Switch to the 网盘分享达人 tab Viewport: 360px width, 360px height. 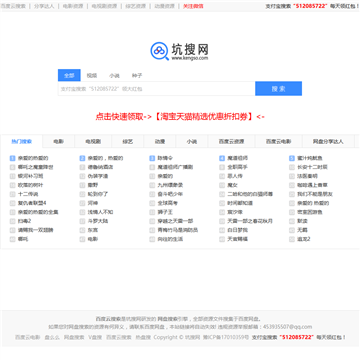coord(328,141)
